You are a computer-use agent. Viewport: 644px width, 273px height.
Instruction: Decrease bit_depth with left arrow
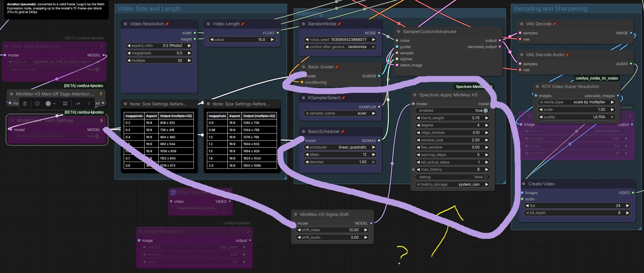click(527, 213)
